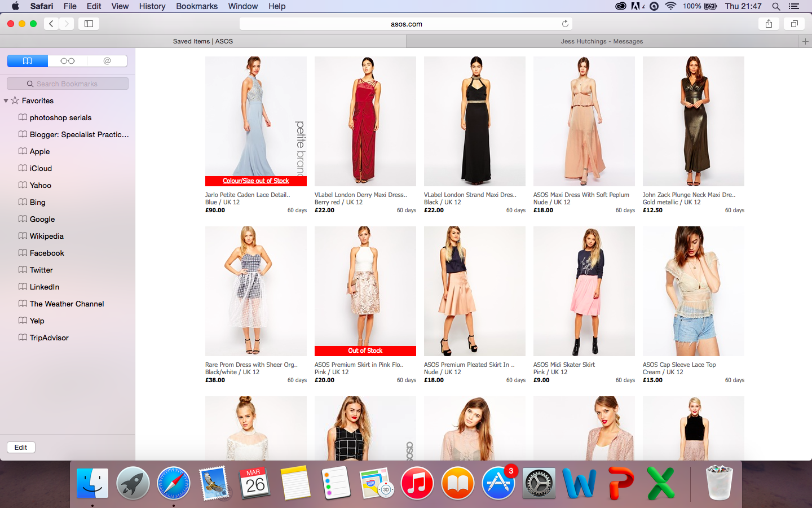Show all tabs button in toolbar
The width and height of the screenshot is (812, 508).
[794, 24]
